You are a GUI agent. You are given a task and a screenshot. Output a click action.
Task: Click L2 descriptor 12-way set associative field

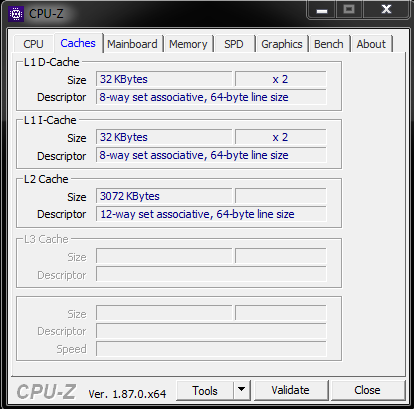pyautogui.click(x=211, y=214)
